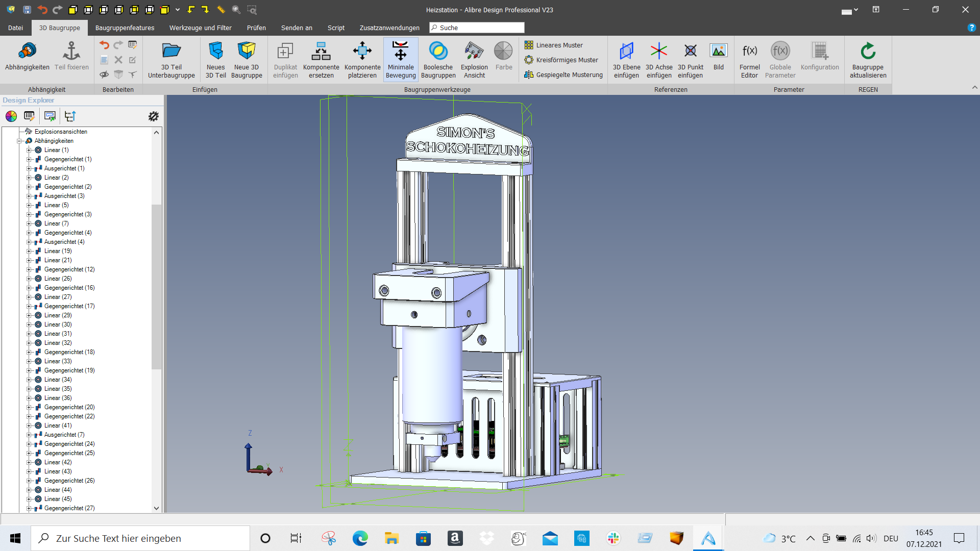
Task: Expand the Linear (1) constraint node
Action: coord(29,150)
